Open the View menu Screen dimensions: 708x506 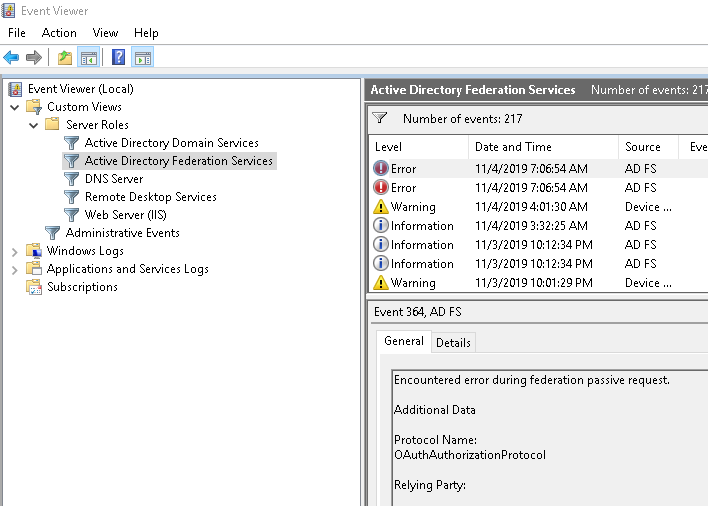click(105, 33)
